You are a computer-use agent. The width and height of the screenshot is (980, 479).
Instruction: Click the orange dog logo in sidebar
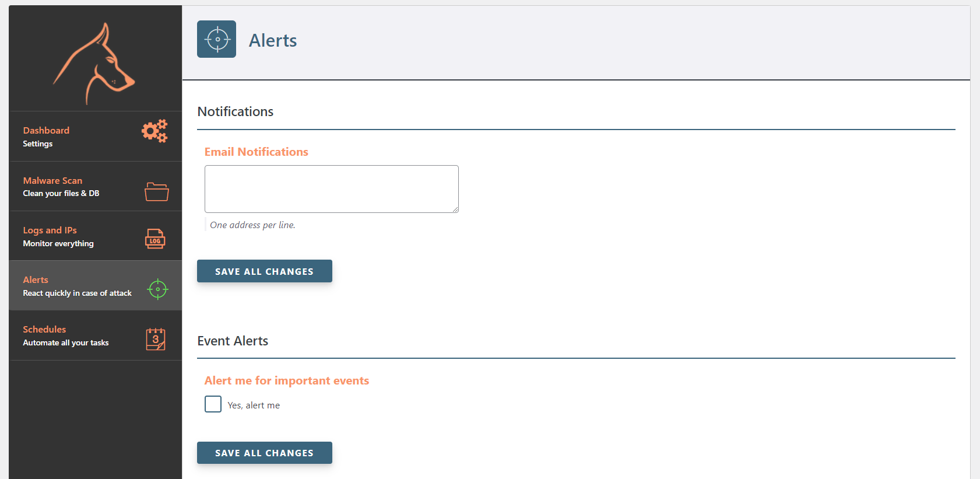[94, 64]
